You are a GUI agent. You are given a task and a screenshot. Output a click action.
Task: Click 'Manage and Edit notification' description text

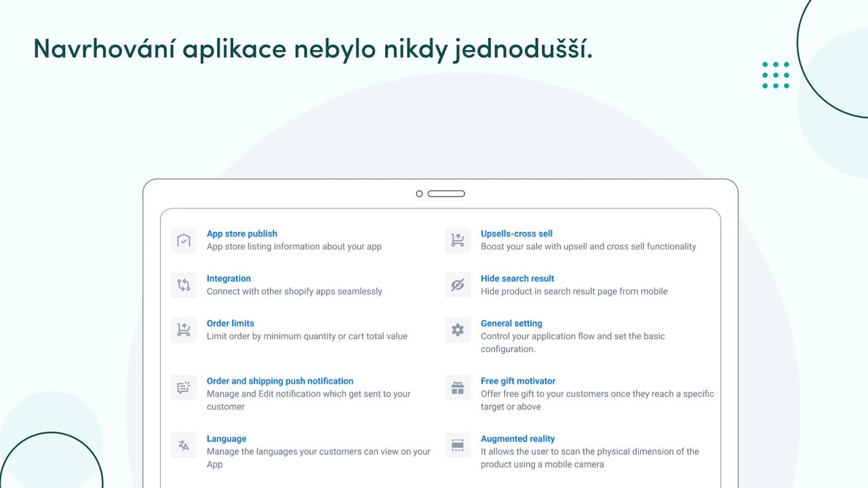309,400
